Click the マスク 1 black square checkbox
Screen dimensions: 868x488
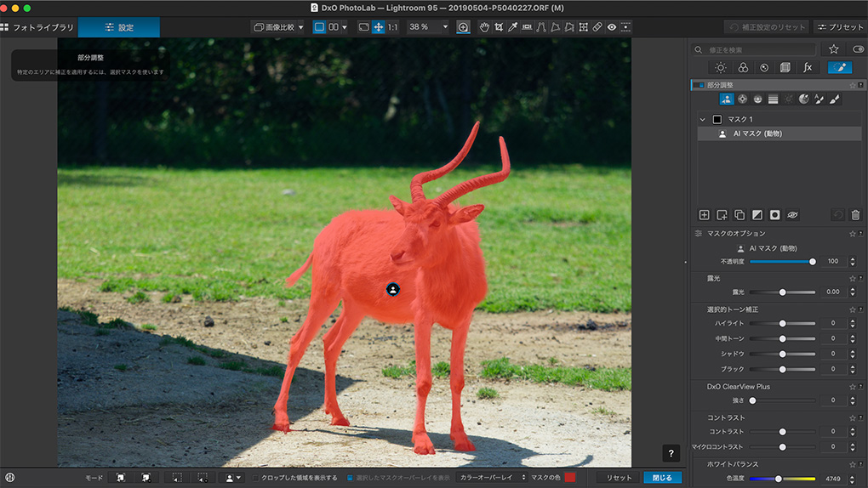tap(717, 119)
